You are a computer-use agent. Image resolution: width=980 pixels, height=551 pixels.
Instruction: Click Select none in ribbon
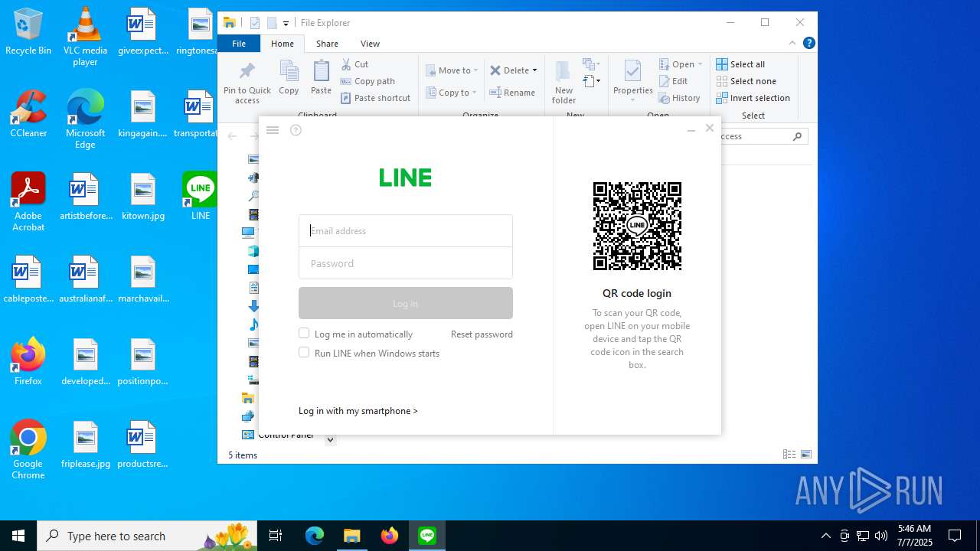tap(746, 81)
